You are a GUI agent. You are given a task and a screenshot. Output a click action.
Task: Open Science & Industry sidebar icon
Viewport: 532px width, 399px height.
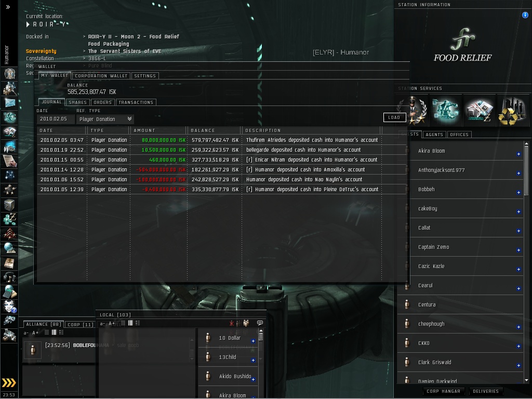point(9,146)
